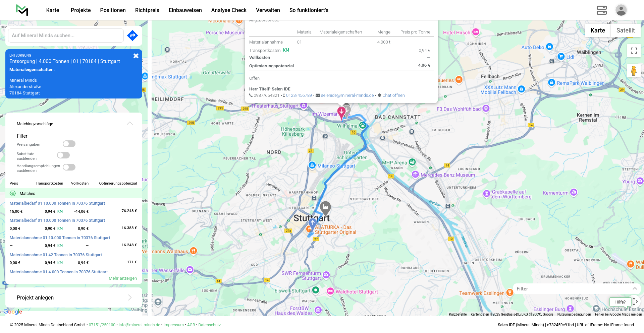Screen dimensions: 644x333
Task: Click the Matches list icon
Action: pyautogui.click(x=13, y=193)
